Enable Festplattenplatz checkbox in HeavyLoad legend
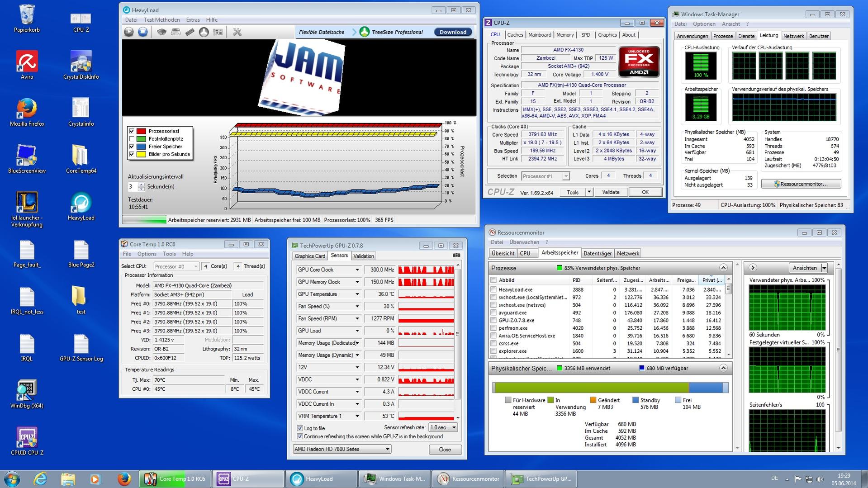 132,139
